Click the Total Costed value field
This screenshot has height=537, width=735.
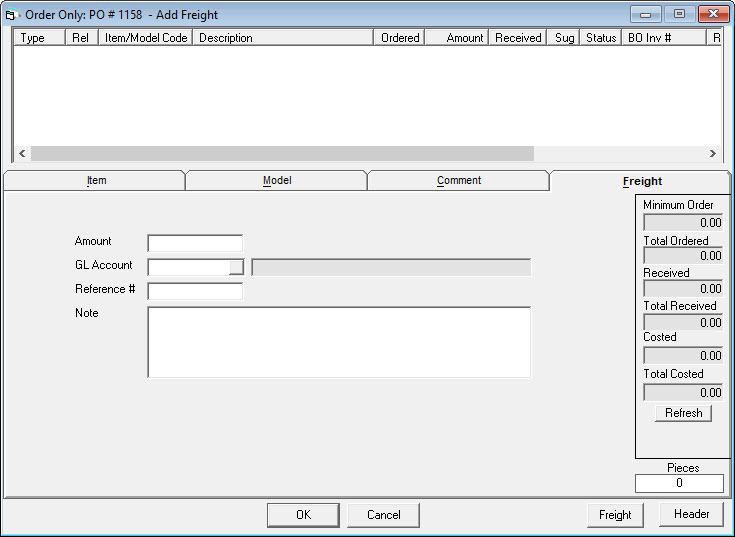click(683, 393)
